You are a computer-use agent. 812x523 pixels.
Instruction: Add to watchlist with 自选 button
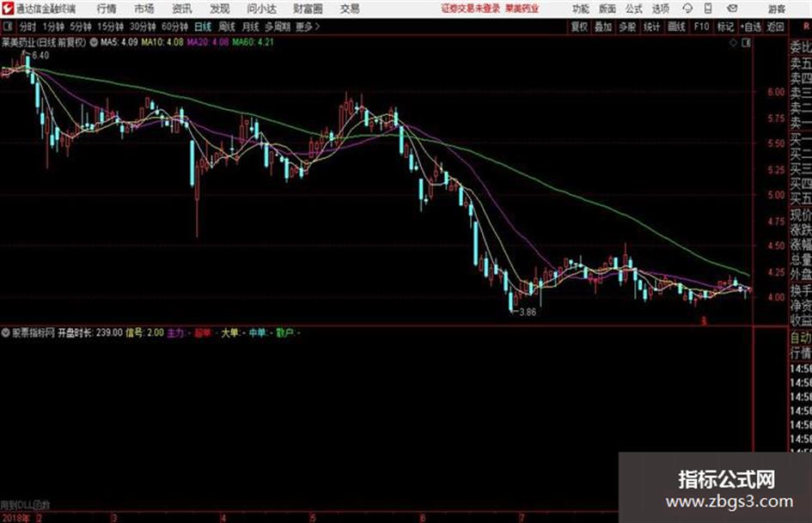[751, 27]
